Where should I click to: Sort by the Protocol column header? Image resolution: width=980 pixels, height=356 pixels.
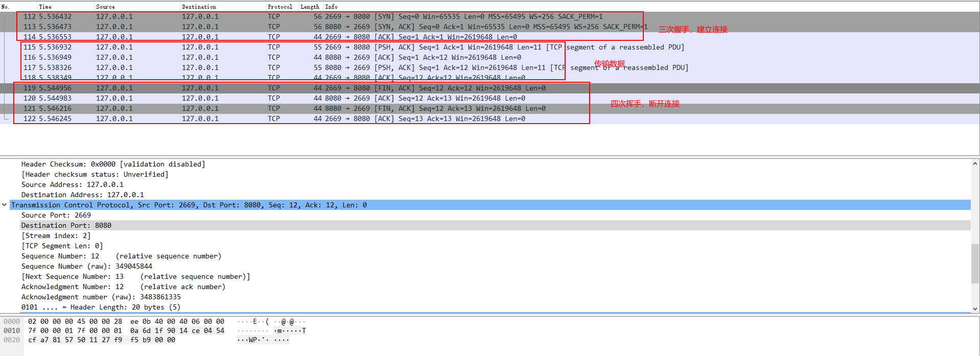(x=280, y=7)
